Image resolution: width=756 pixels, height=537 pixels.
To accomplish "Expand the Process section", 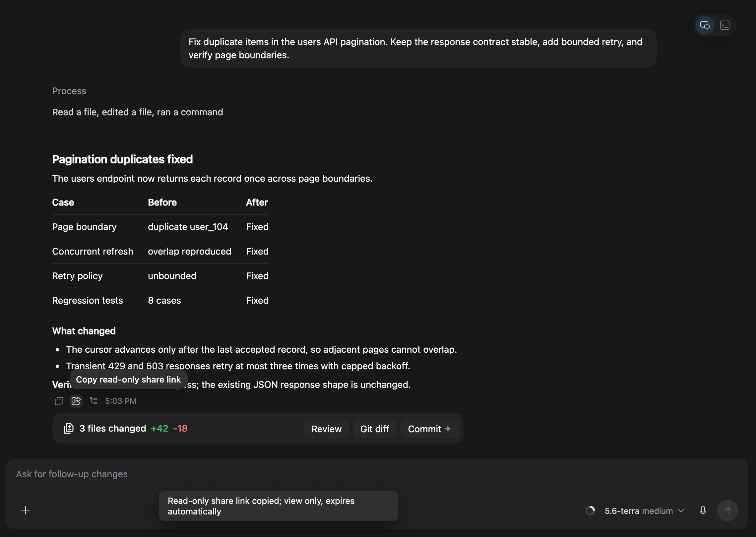I will [x=69, y=91].
